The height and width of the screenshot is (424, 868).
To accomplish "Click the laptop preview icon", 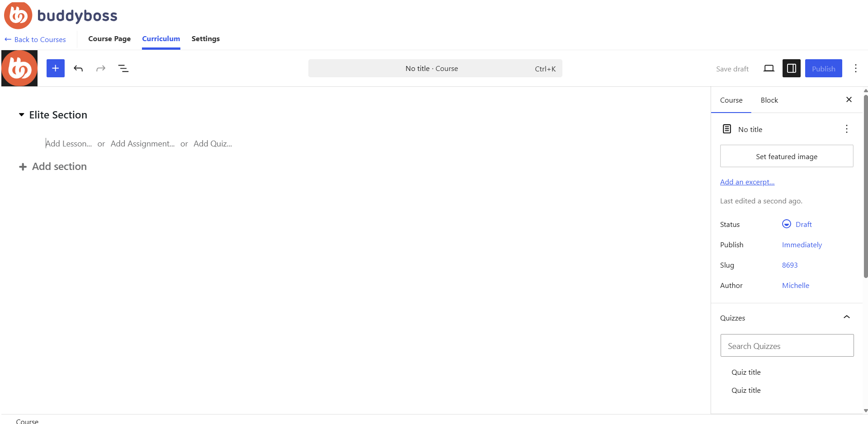I will (x=769, y=68).
